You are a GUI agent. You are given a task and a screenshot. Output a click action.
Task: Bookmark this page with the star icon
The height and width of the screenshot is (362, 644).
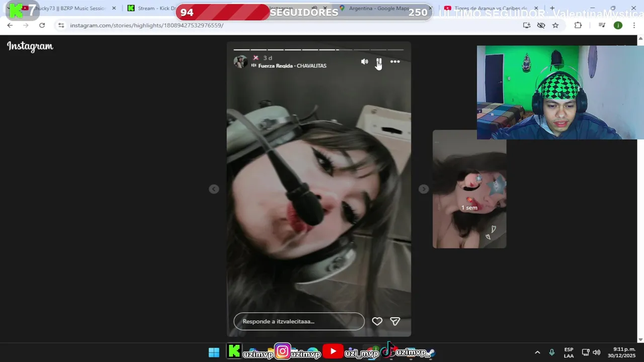[555, 25]
